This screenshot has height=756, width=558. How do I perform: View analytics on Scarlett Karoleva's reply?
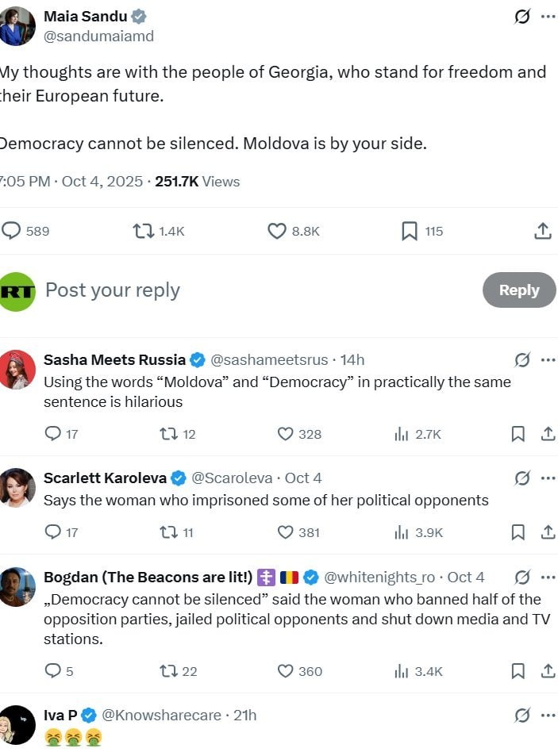[x=402, y=532]
